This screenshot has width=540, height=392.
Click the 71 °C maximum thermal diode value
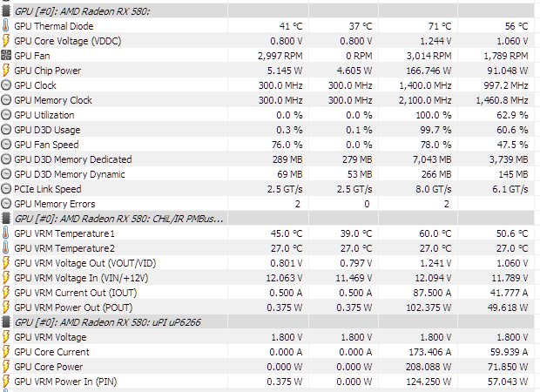[438, 26]
